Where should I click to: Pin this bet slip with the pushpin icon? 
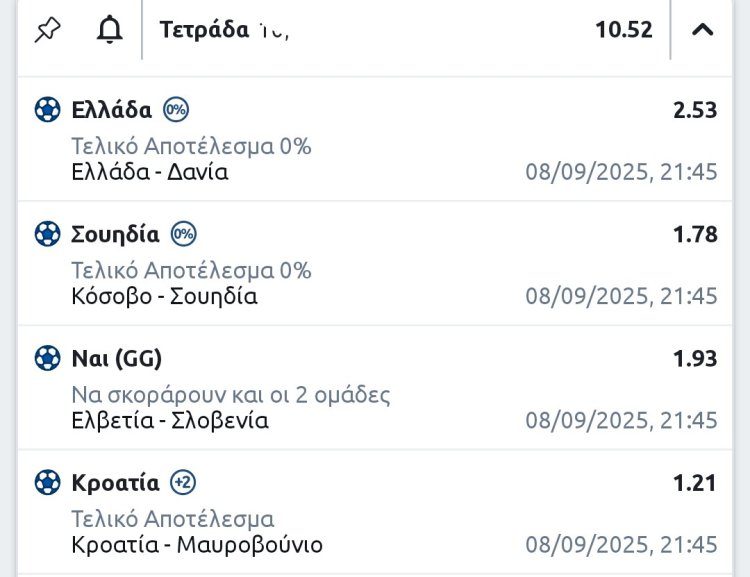pyautogui.click(x=47, y=30)
